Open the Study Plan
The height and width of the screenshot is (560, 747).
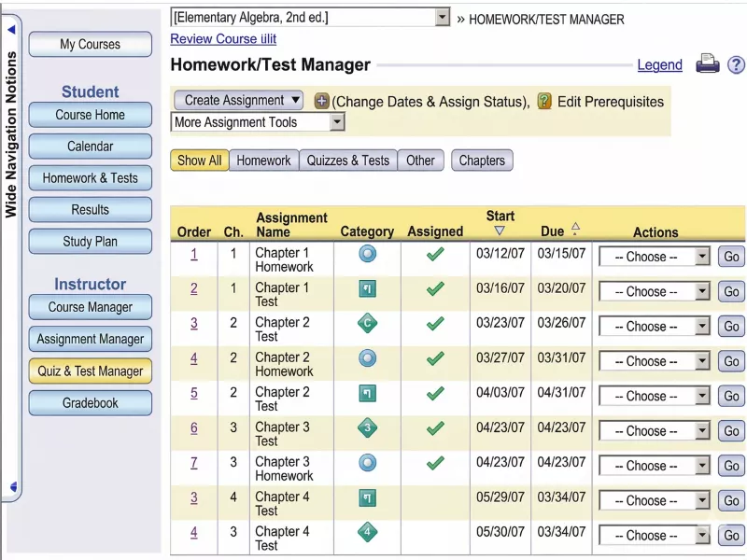pyautogui.click(x=90, y=242)
